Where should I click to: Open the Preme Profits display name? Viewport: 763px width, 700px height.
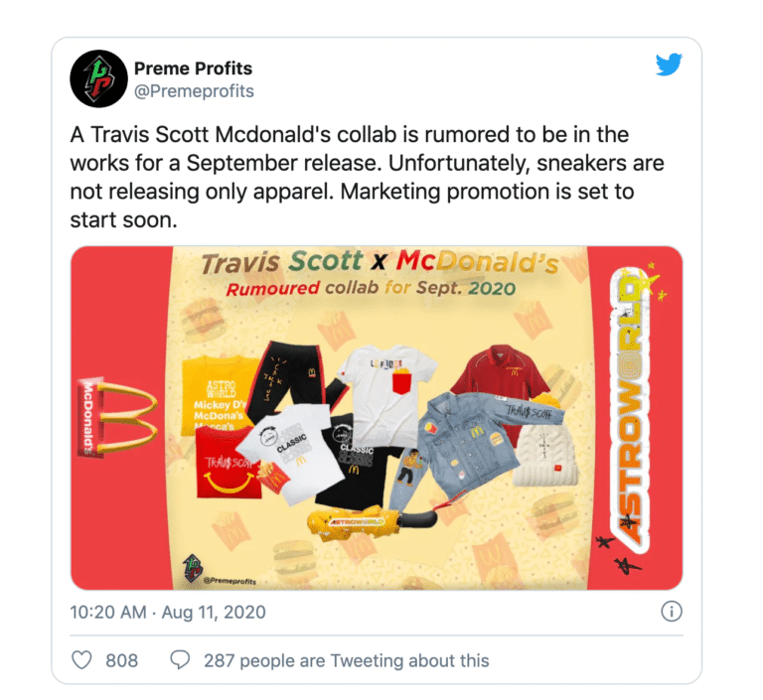tap(193, 69)
